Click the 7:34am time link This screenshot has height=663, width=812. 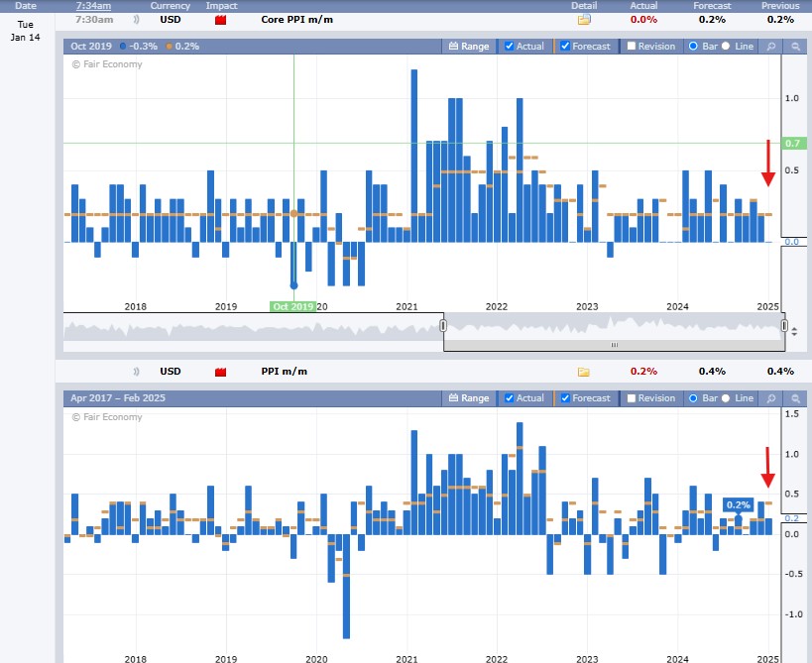(93, 6)
